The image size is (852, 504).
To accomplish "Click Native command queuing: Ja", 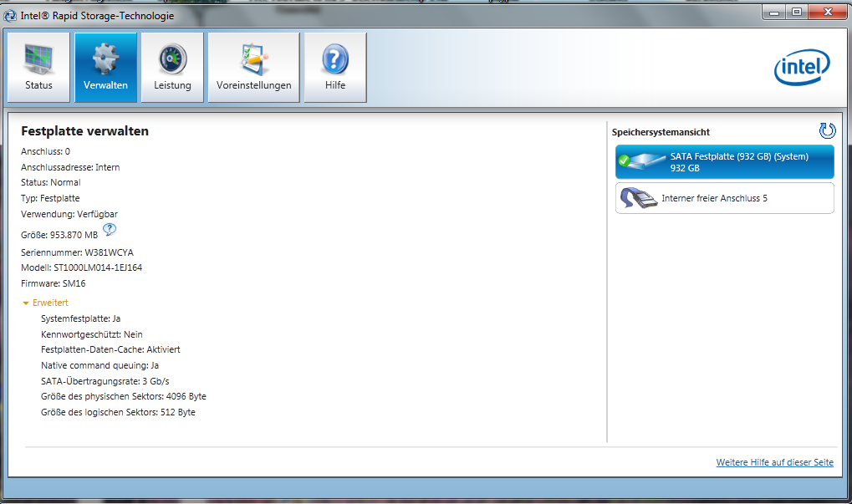I will tap(100, 365).
